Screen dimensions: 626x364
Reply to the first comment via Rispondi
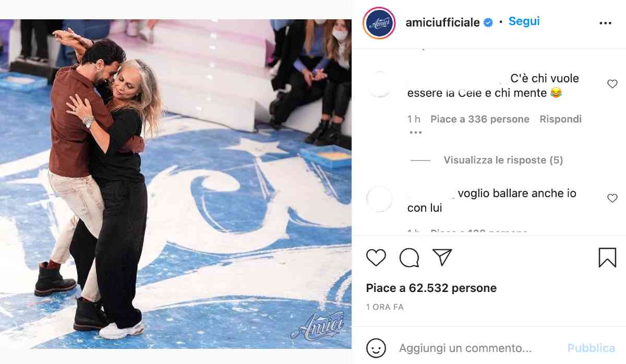[560, 119]
